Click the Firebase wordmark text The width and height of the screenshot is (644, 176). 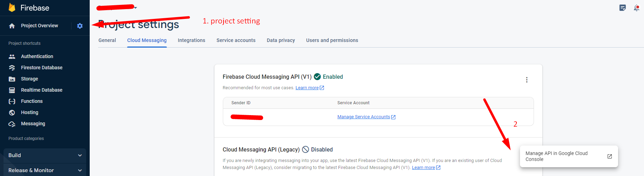click(x=35, y=8)
